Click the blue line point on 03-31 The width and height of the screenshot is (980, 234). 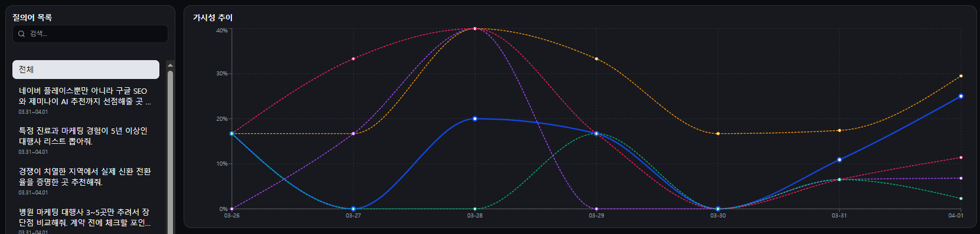(839, 160)
